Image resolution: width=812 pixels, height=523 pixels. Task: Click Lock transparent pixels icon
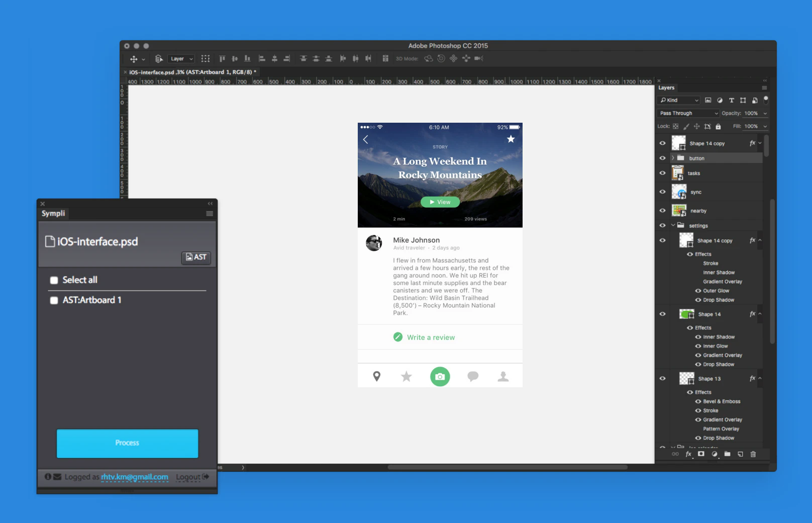click(x=676, y=126)
